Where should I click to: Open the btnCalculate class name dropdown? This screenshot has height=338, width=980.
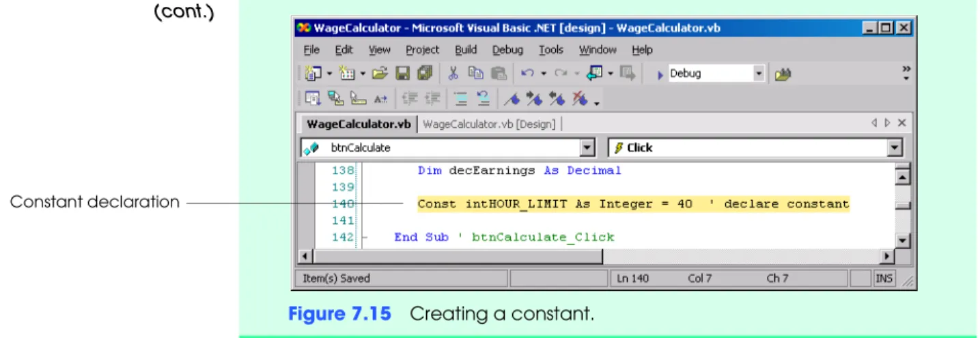(x=587, y=147)
